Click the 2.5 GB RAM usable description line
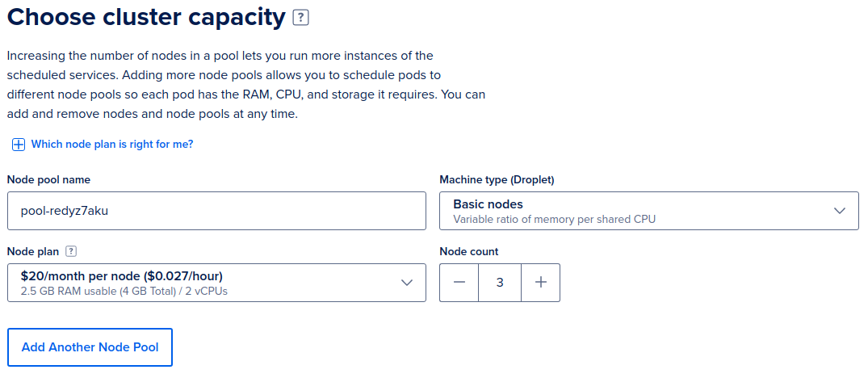Image resolution: width=868 pixels, height=378 pixels. click(x=124, y=291)
